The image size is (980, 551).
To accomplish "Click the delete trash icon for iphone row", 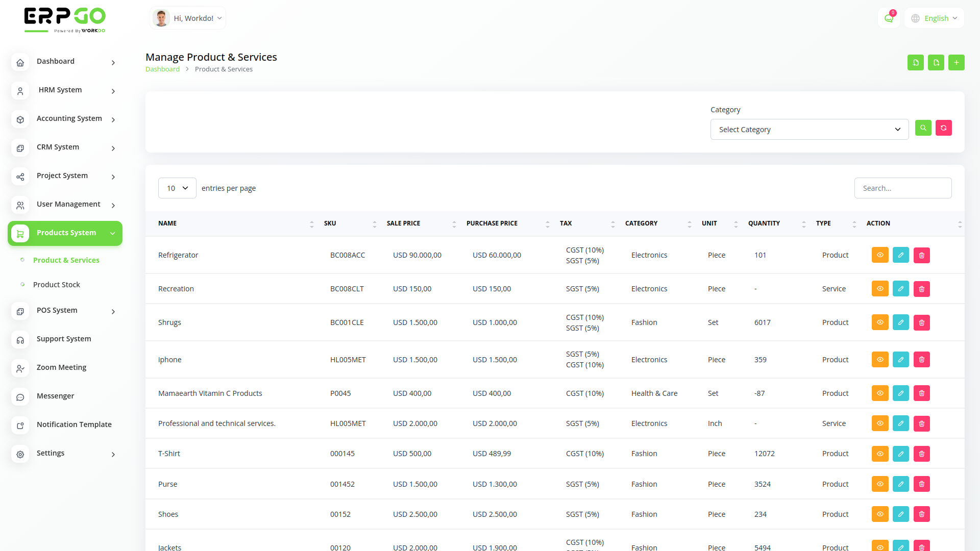I will [921, 359].
